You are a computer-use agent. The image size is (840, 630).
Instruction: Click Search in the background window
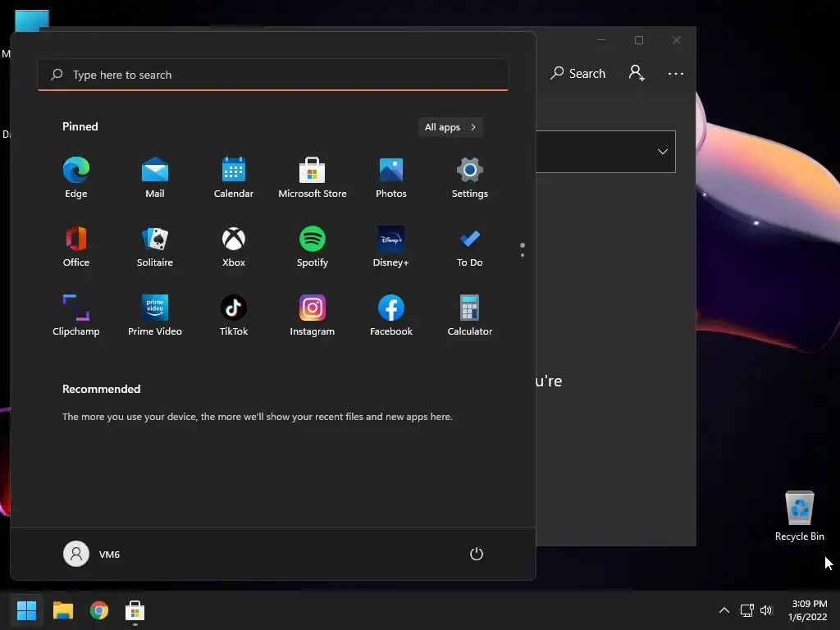(x=578, y=73)
